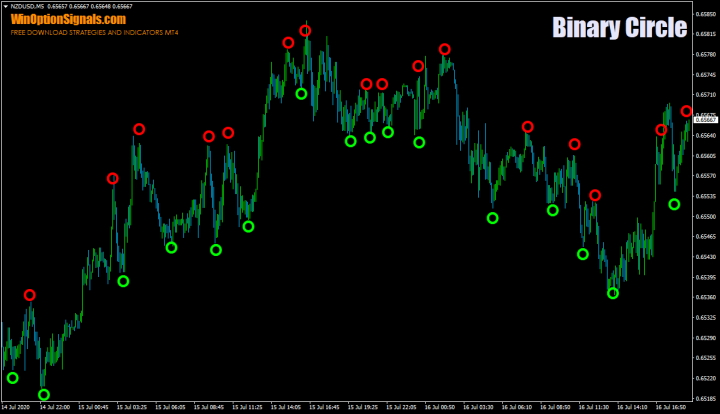The image size is (720, 414).
Task: Click the small triangle beside NZDUSD,M5
Action: point(5,6)
